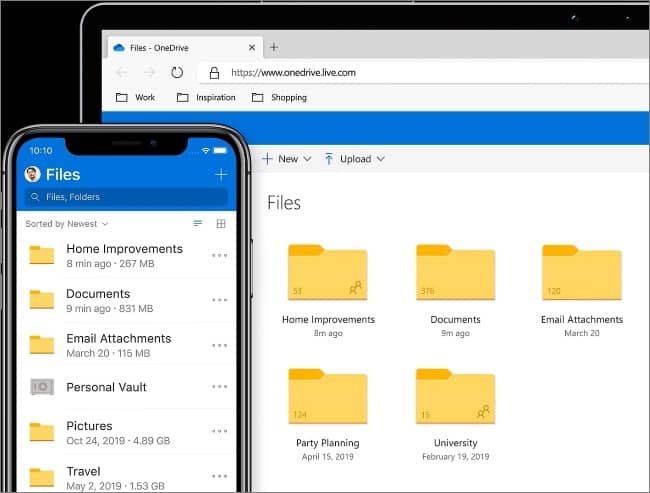
Task: Click the padlock icon in address bar
Action: pos(214,73)
